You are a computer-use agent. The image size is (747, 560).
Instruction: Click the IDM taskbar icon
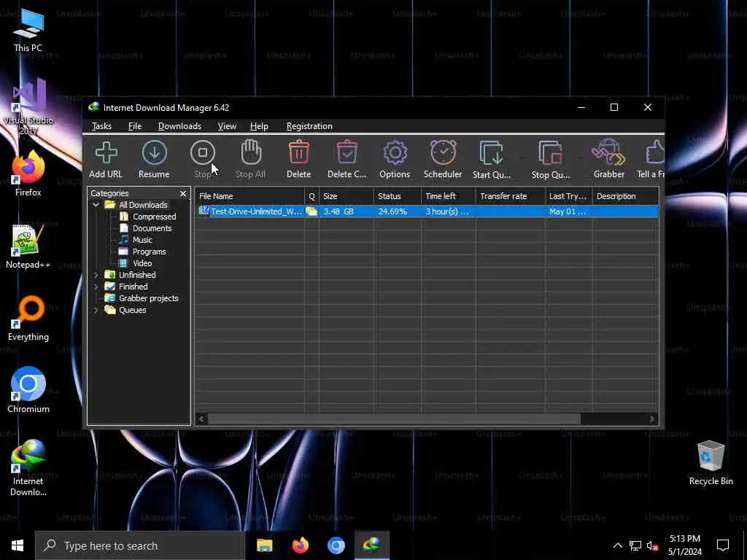(x=371, y=545)
